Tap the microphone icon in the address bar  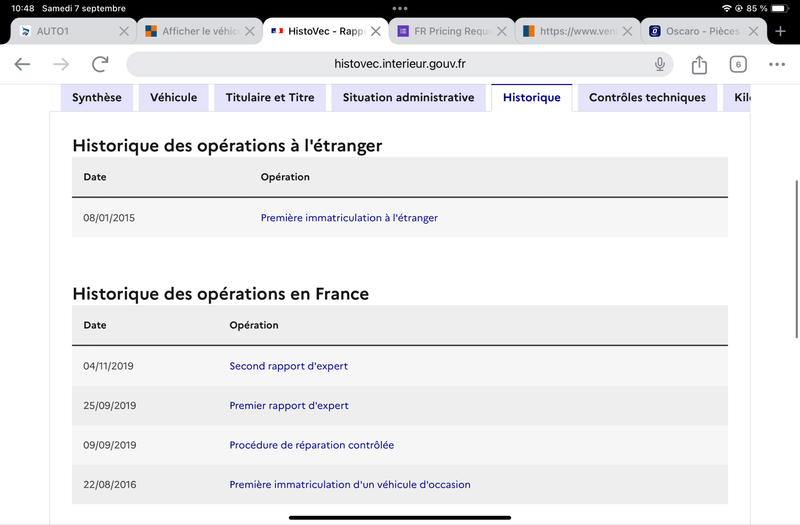tap(660, 64)
